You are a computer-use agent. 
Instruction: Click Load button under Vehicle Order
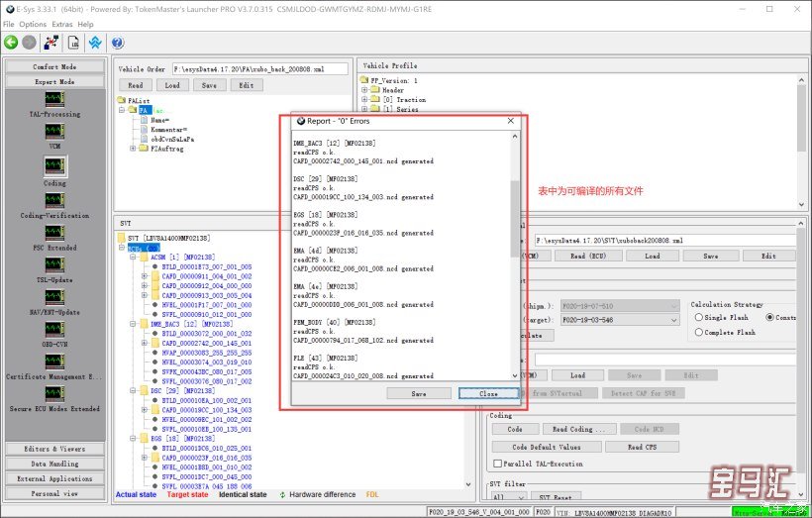[172, 85]
